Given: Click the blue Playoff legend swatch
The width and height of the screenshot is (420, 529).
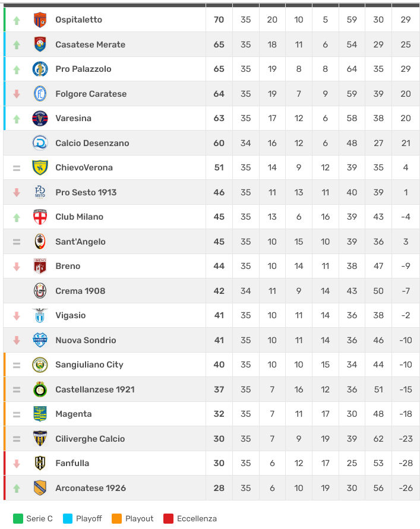Looking at the screenshot, I should click(67, 519).
